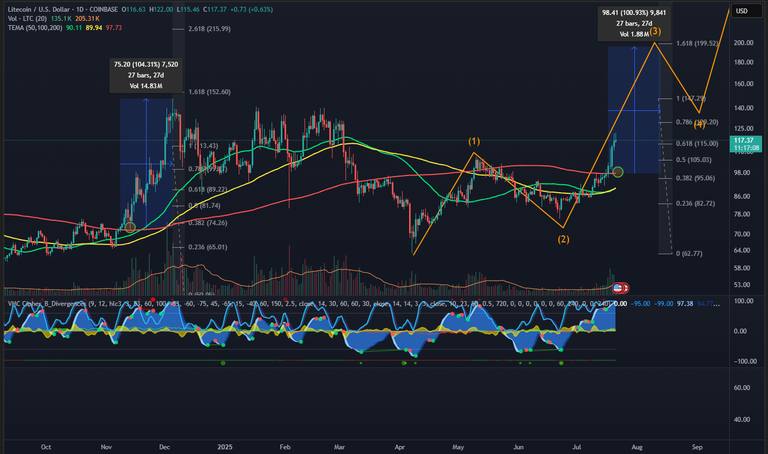Click the US flag economic event icon
Screen dimensions: 768x454
click(617, 288)
